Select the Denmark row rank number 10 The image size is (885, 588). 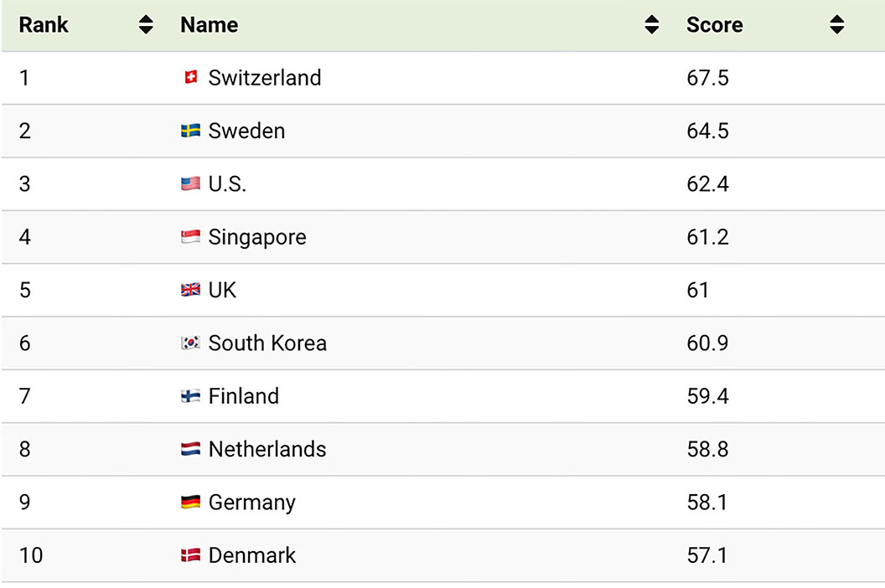(31, 555)
